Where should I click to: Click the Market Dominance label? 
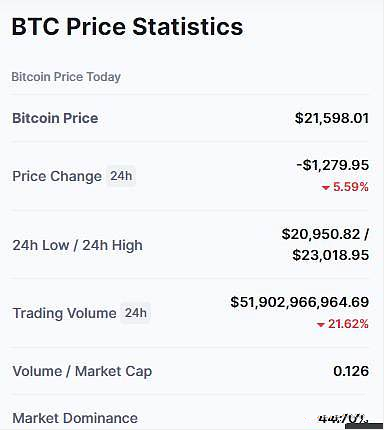coord(75,418)
